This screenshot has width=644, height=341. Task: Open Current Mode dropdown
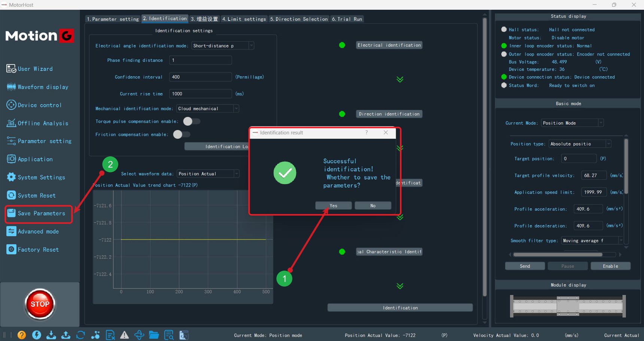pyautogui.click(x=572, y=123)
